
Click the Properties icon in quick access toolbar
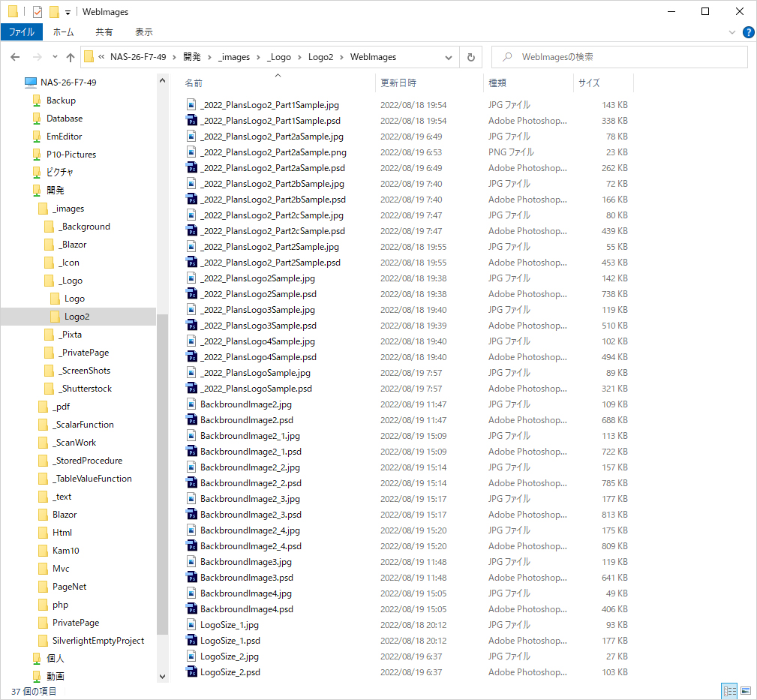(x=38, y=12)
